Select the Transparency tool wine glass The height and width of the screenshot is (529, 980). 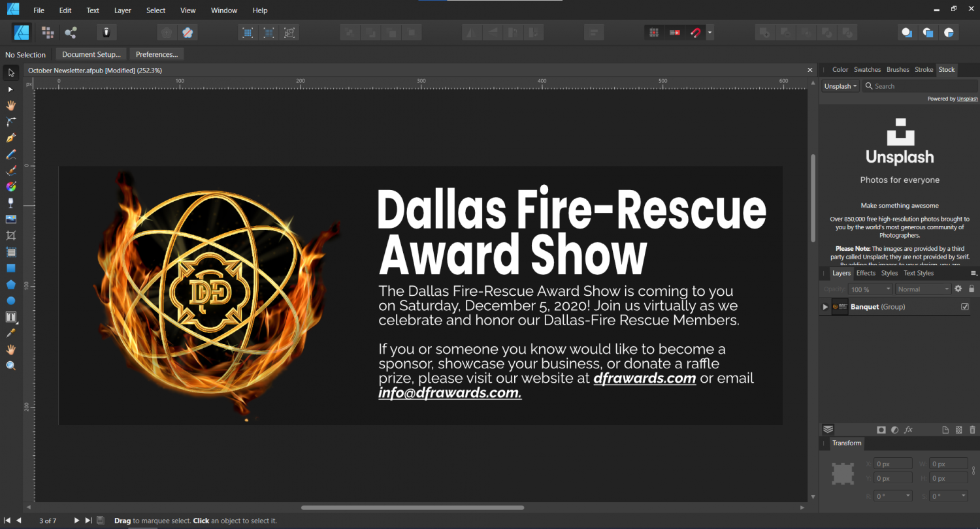click(x=11, y=203)
